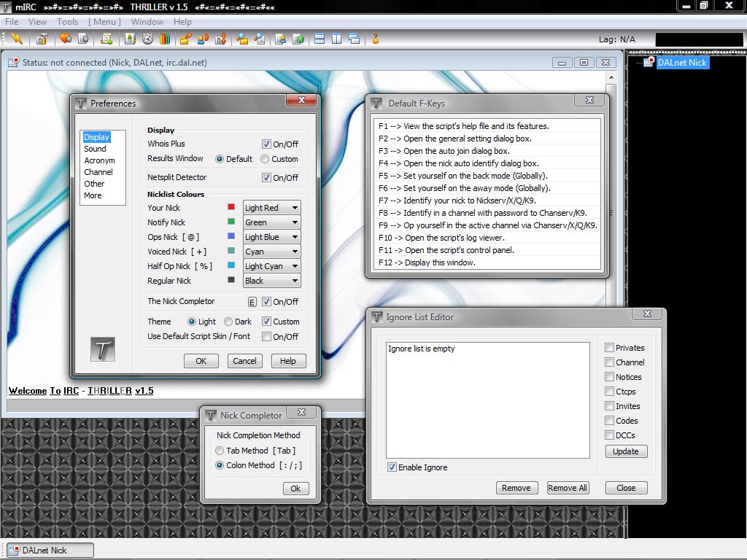Click the magnifier over document icon
Image resolution: width=747 pixels, height=560 pixels.
tap(260, 39)
